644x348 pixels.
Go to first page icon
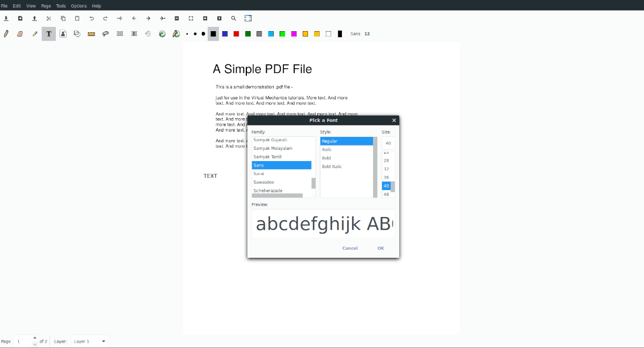pyautogui.click(x=120, y=18)
